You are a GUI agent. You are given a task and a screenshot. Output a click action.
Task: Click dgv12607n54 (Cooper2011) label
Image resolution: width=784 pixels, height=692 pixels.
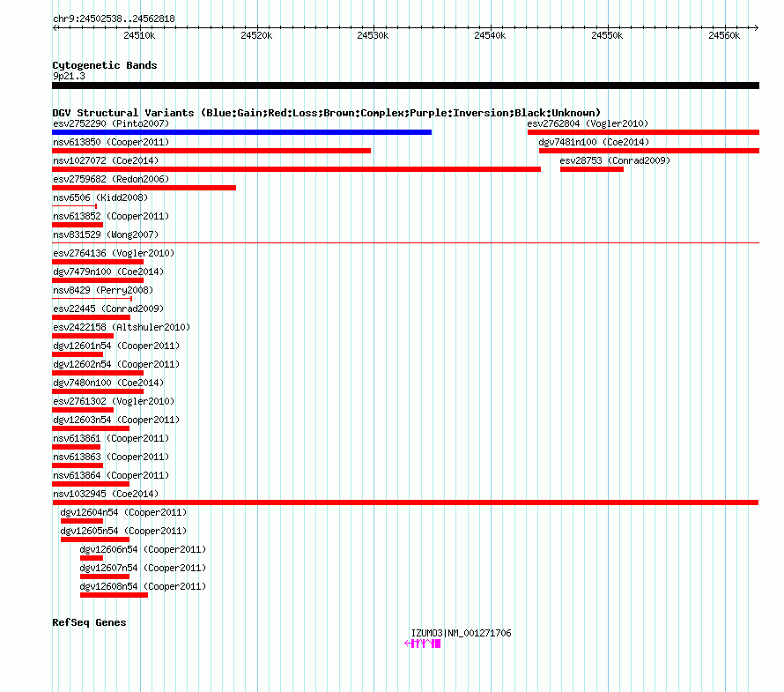click(143, 568)
